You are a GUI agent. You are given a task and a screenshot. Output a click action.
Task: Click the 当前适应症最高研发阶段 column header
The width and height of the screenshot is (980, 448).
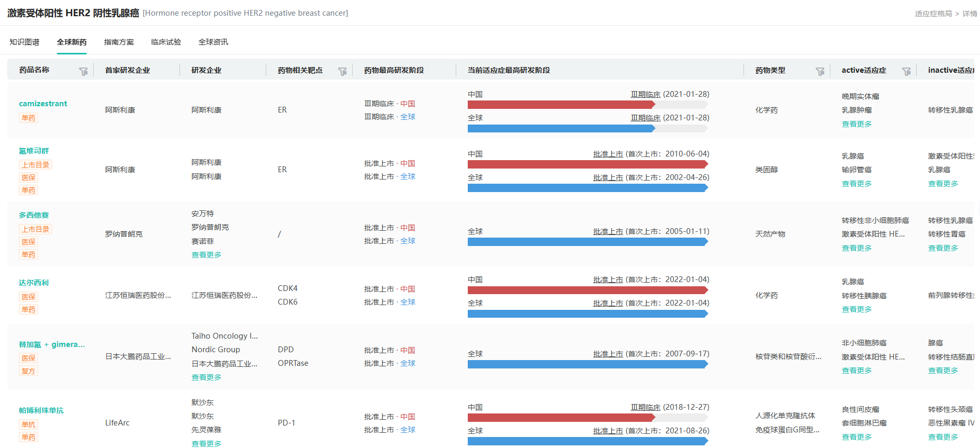click(509, 70)
